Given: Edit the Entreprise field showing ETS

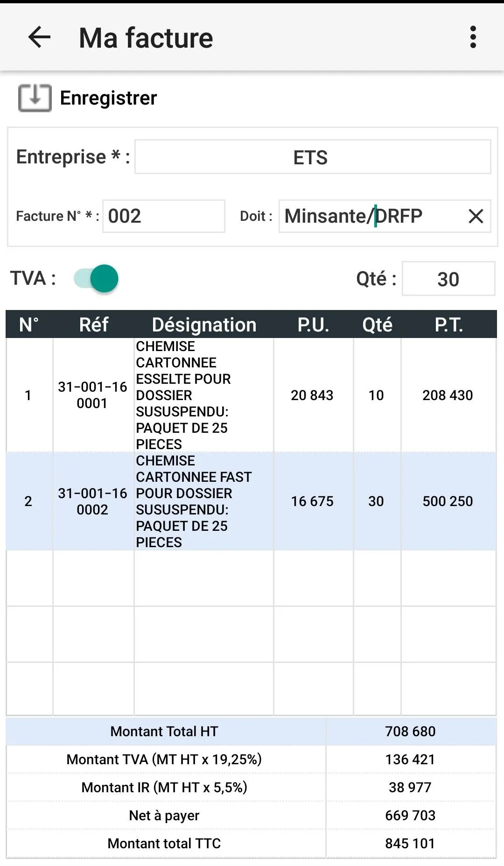Looking at the screenshot, I should pos(313,157).
